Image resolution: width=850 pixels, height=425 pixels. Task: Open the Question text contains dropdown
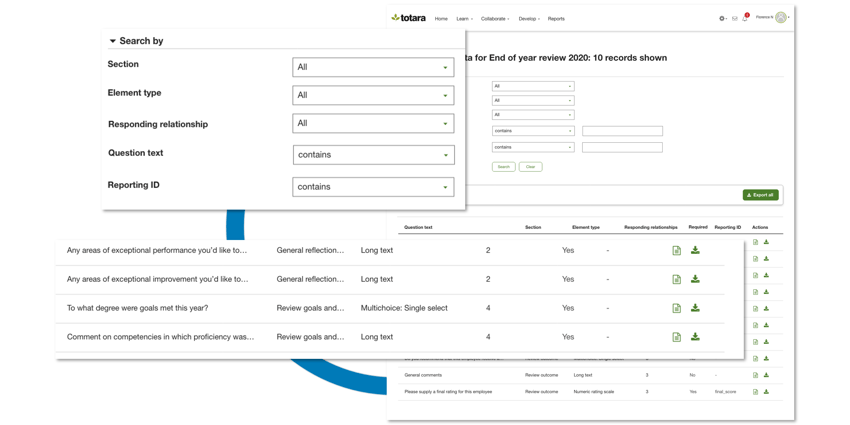374,154
